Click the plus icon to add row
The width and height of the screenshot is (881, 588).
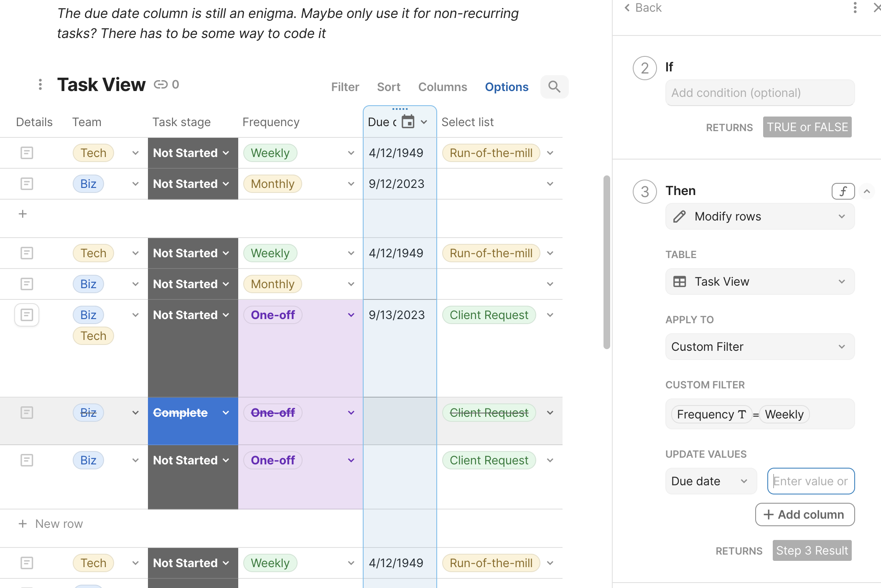pyautogui.click(x=23, y=214)
